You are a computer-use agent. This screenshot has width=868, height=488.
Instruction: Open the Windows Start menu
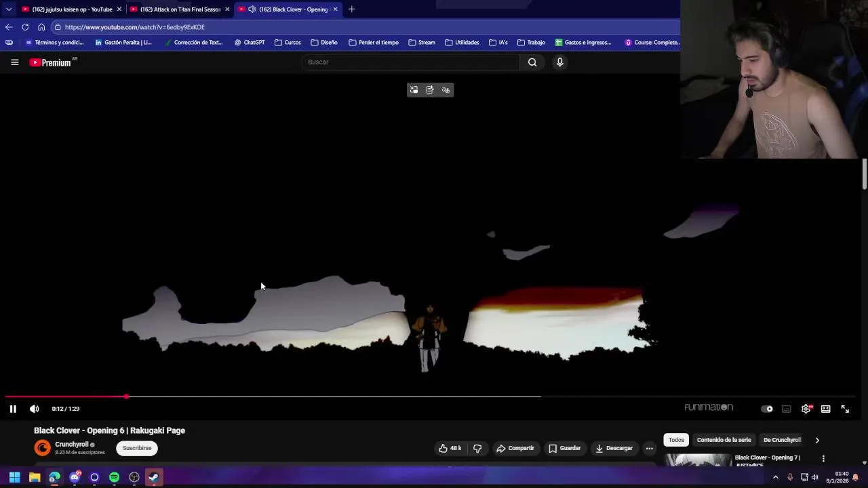pyautogui.click(x=14, y=477)
